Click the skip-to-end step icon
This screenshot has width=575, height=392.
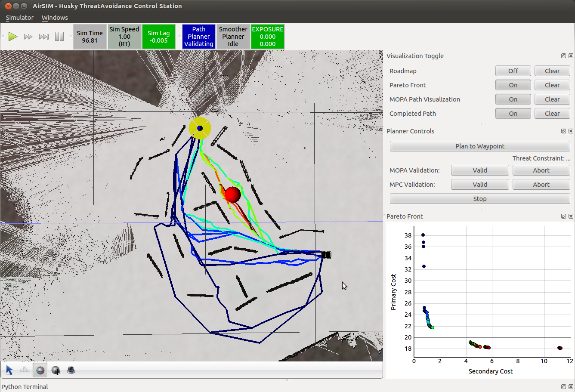point(43,37)
